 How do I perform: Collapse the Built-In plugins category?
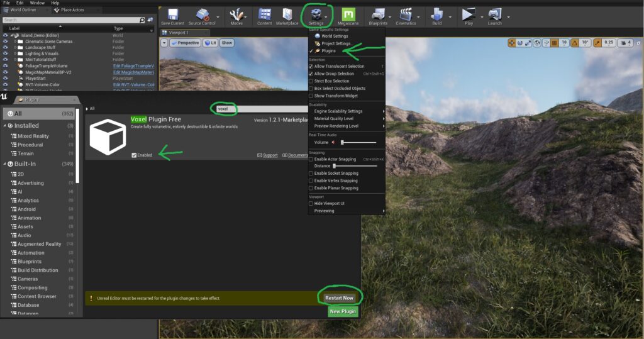tap(5, 164)
